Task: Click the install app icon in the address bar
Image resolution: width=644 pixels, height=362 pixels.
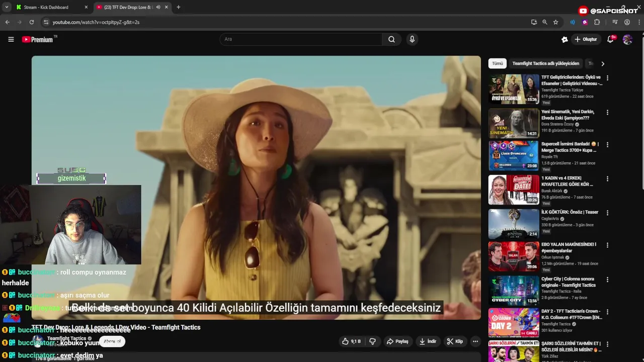Action: point(534,22)
